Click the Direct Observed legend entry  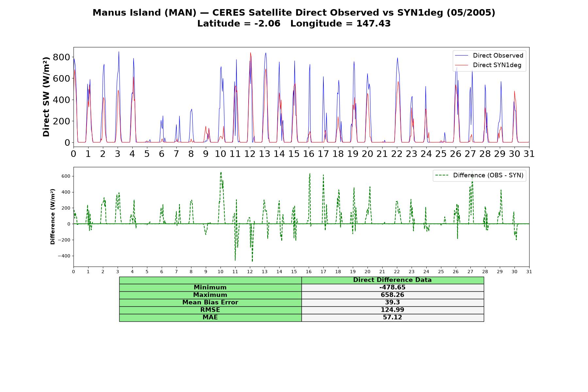(489, 56)
